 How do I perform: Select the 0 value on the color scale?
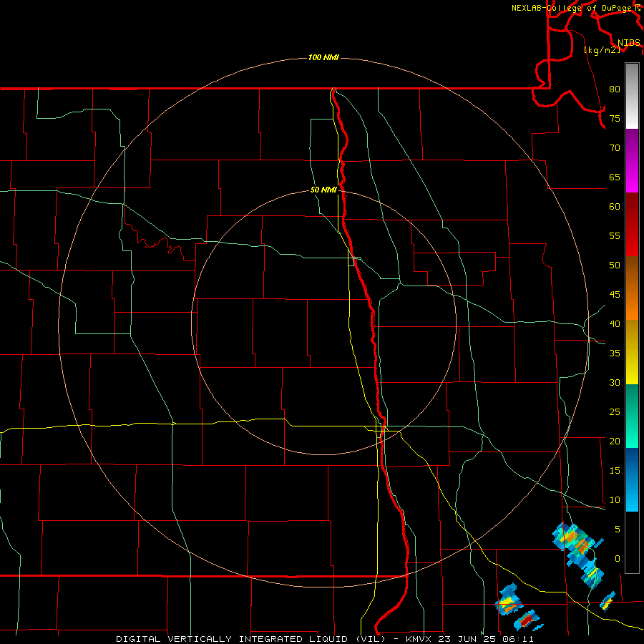tap(618, 559)
